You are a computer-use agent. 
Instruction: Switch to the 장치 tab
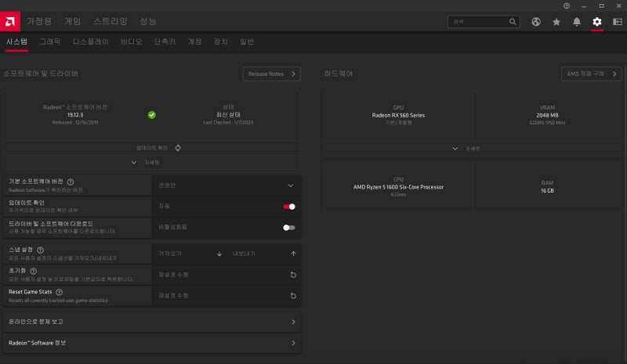tap(221, 41)
